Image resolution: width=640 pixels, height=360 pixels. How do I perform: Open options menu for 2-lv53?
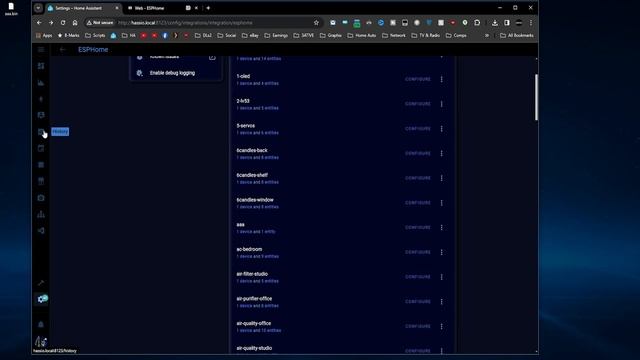point(442,104)
